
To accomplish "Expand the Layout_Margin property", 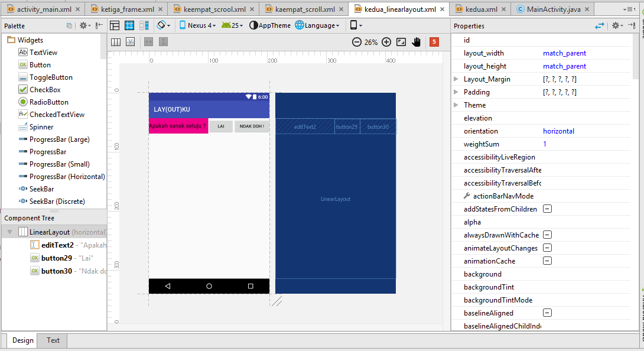I will click(456, 79).
